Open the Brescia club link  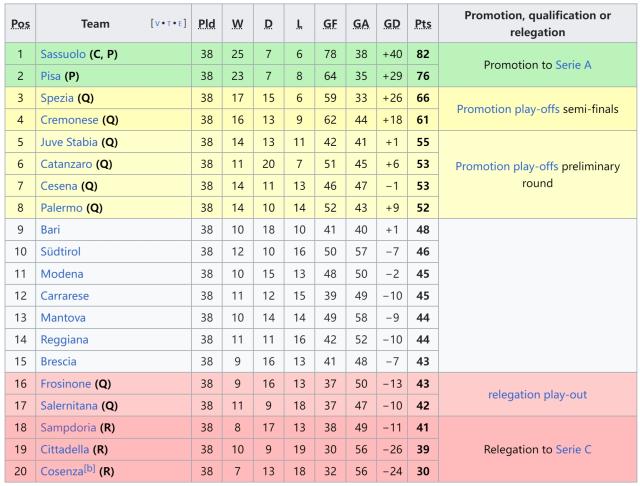click(58, 361)
